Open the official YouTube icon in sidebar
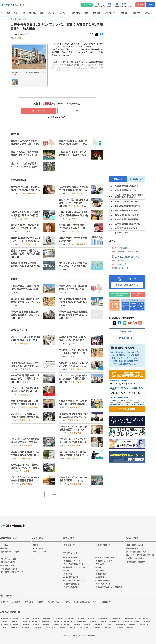 (130, 323)
